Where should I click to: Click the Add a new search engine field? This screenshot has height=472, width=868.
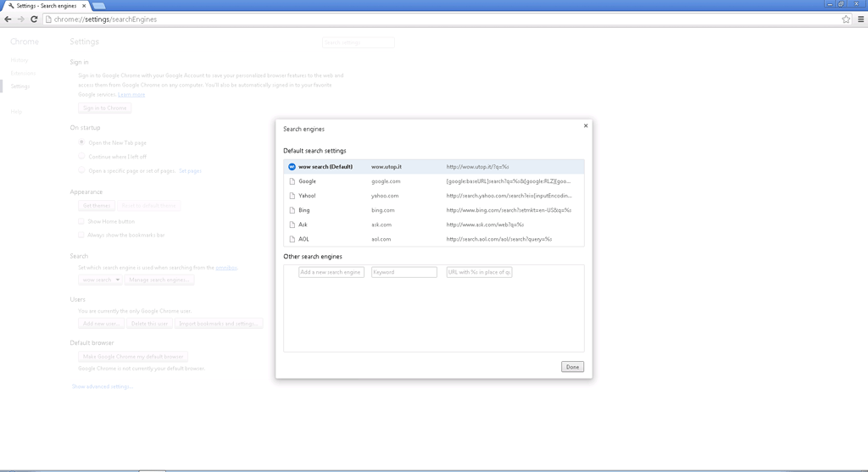[x=331, y=272]
